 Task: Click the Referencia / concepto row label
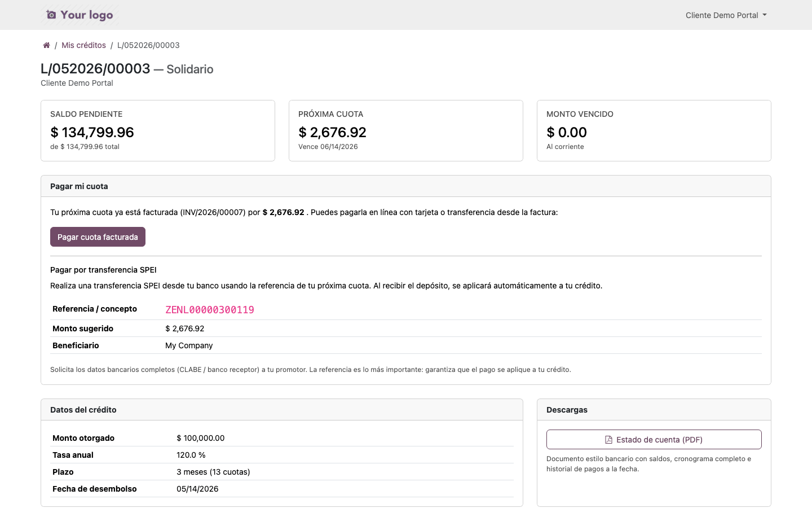pyautogui.click(x=95, y=309)
